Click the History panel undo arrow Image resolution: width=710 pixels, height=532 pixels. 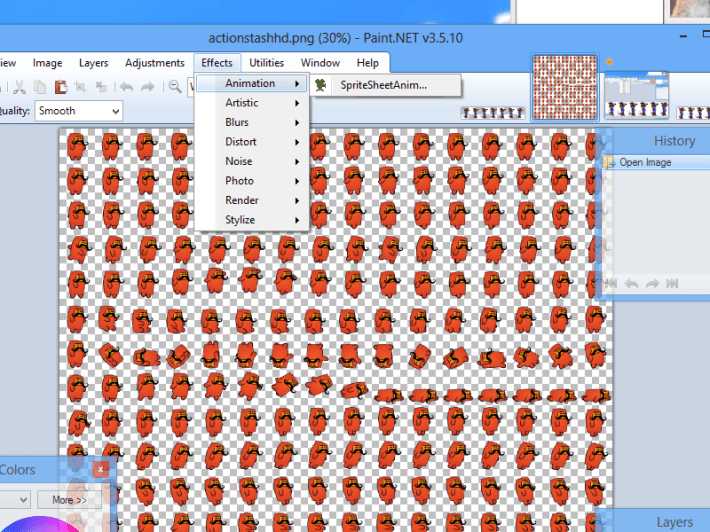click(x=631, y=283)
